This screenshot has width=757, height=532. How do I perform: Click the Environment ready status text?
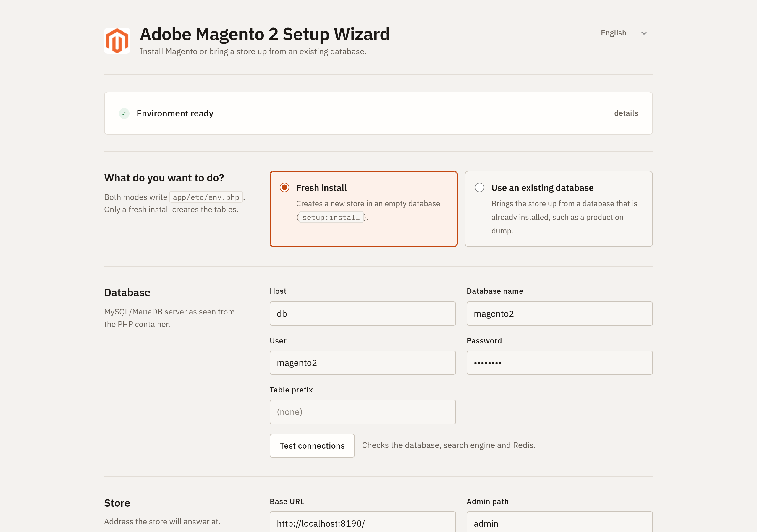[x=175, y=113]
